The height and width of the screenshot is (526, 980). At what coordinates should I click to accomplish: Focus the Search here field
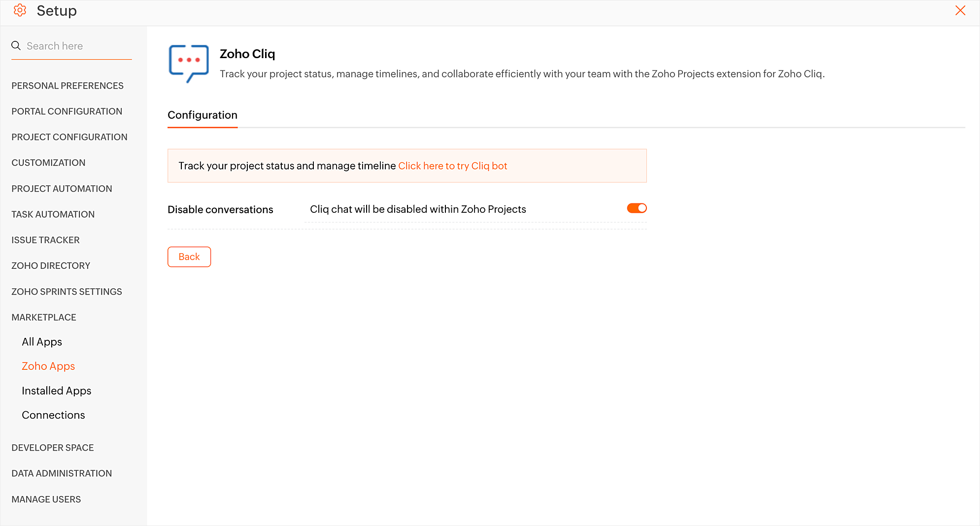pos(71,46)
